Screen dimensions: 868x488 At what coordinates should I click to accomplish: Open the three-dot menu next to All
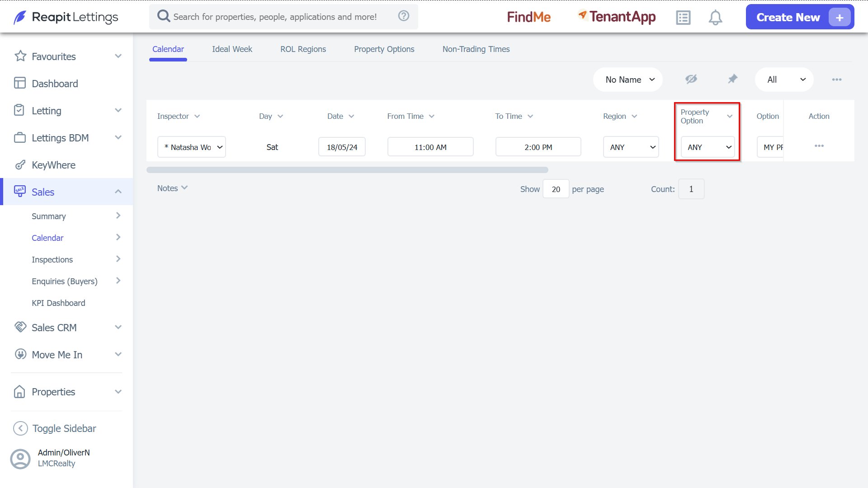(837, 80)
